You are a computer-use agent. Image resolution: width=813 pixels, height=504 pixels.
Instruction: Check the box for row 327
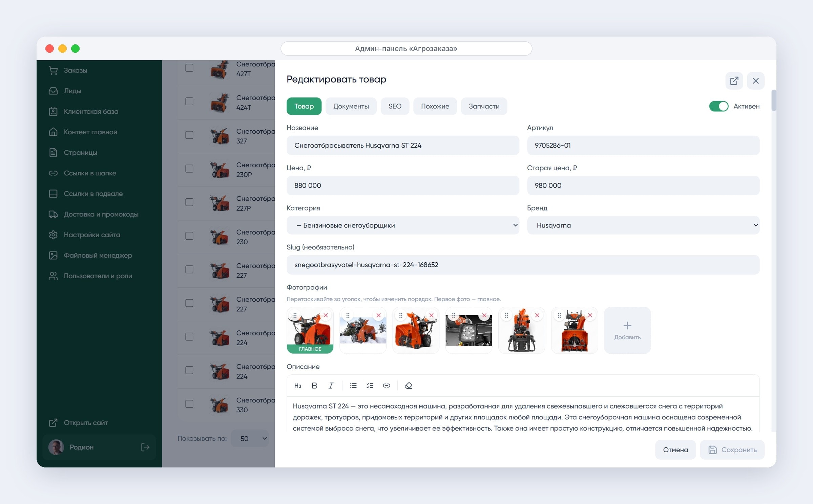(x=189, y=135)
